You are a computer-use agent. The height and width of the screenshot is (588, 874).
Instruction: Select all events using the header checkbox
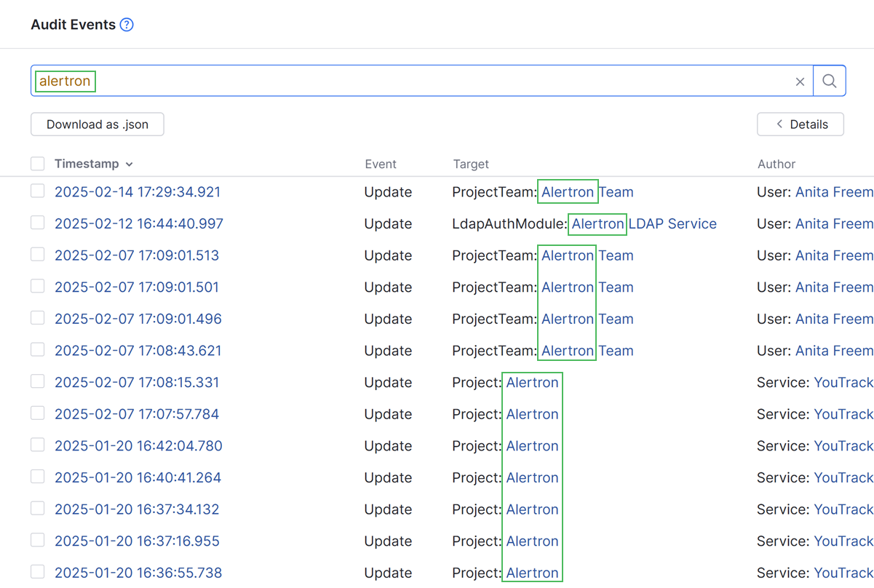(37, 163)
